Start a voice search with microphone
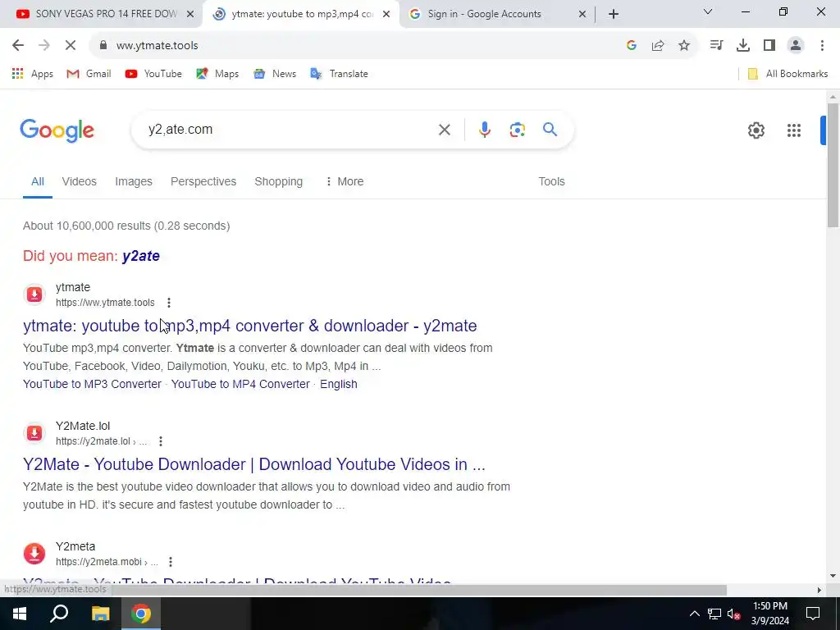The width and height of the screenshot is (840, 630). 484,130
